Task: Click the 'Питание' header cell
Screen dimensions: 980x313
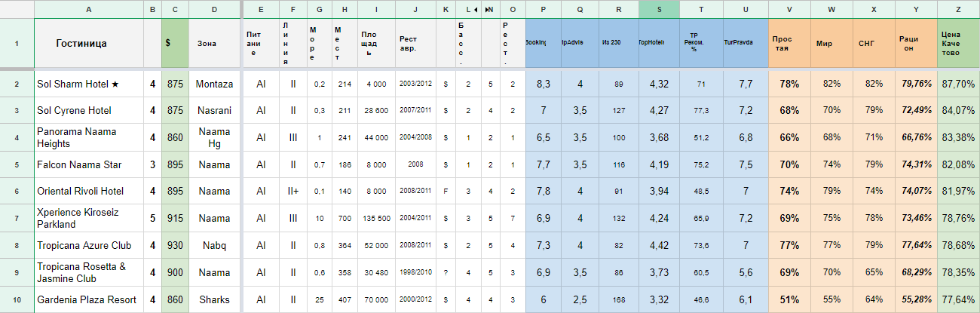Action: (261, 43)
